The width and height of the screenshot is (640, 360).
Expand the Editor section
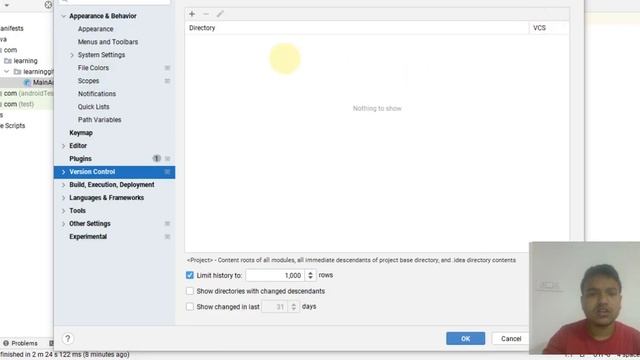(x=64, y=146)
